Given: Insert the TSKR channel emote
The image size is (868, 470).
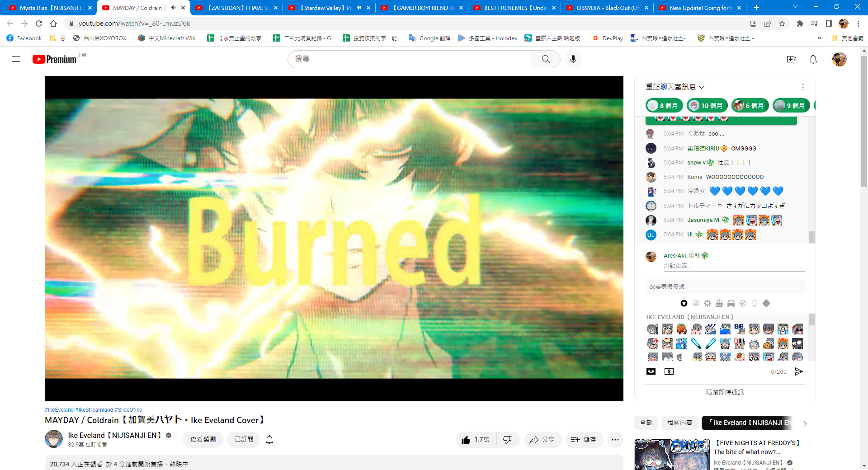Looking at the screenshot, I should click(682, 343).
